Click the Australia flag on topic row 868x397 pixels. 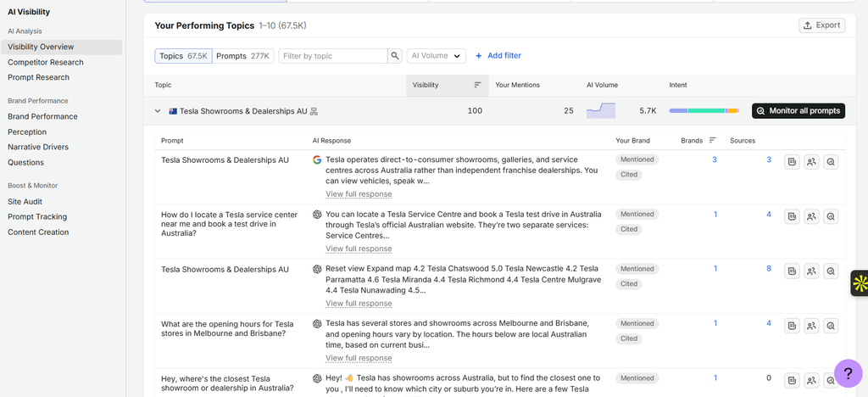click(x=173, y=111)
